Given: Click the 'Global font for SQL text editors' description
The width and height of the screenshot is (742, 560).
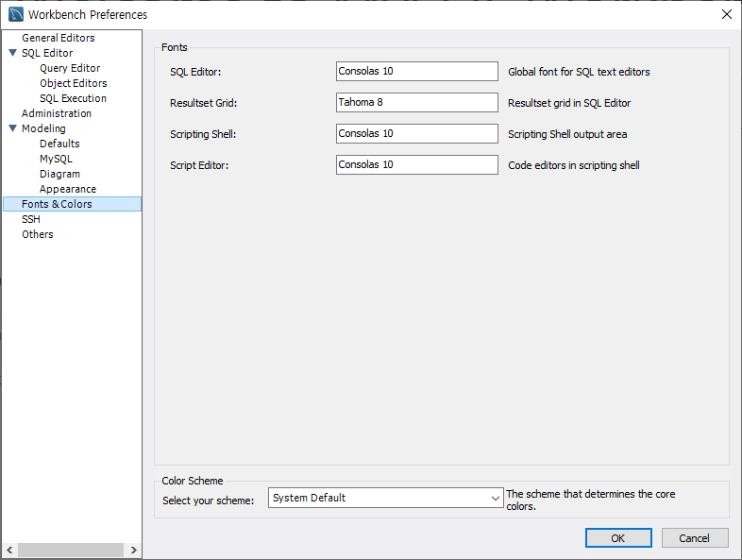Looking at the screenshot, I should coord(579,72).
